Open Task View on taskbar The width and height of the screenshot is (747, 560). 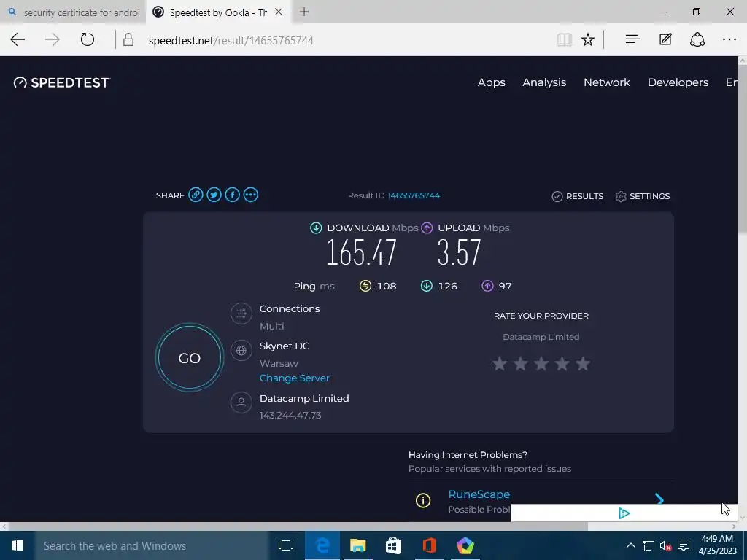[286, 545]
